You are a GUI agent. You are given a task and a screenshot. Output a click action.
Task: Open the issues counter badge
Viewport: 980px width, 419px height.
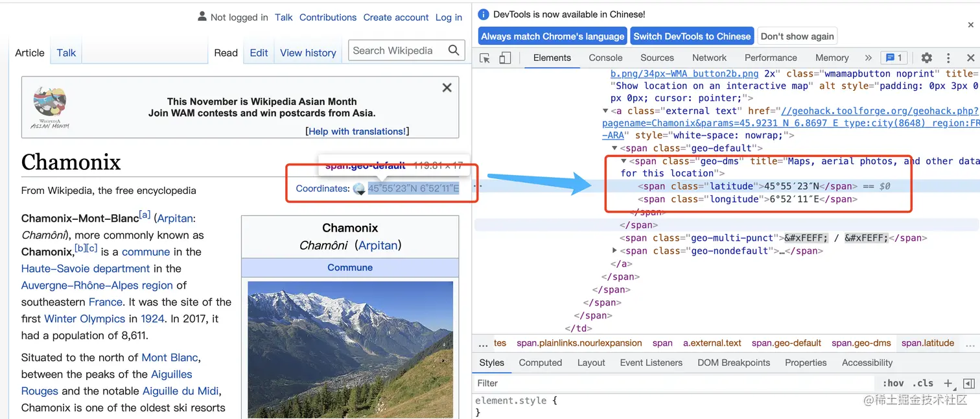pyautogui.click(x=894, y=58)
